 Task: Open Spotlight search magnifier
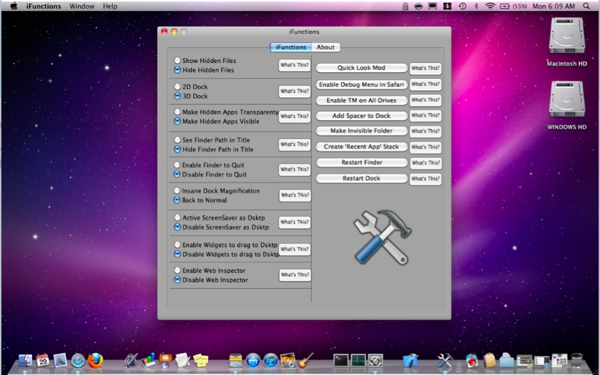coord(586,6)
